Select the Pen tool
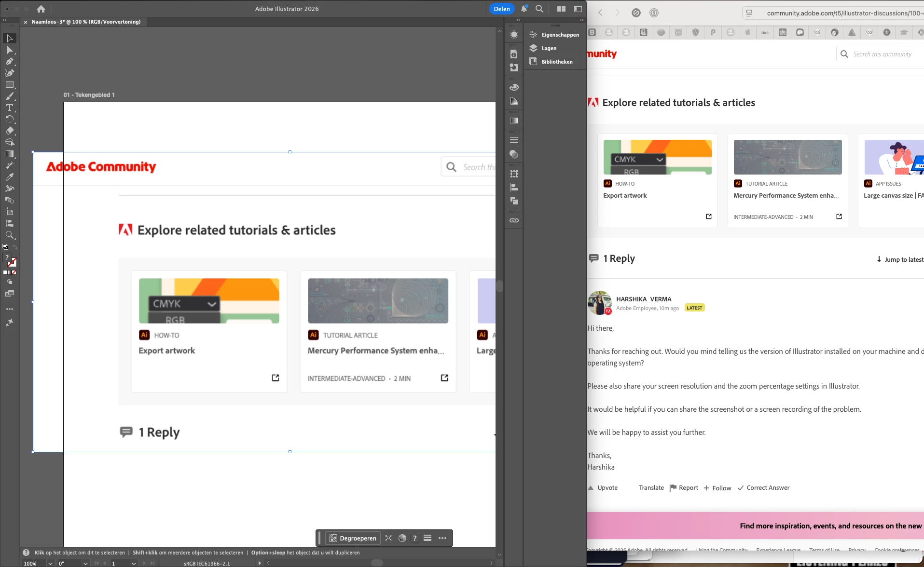Viewport: 924px width, 567px height. pyautogui.click(x=10, y=61)
